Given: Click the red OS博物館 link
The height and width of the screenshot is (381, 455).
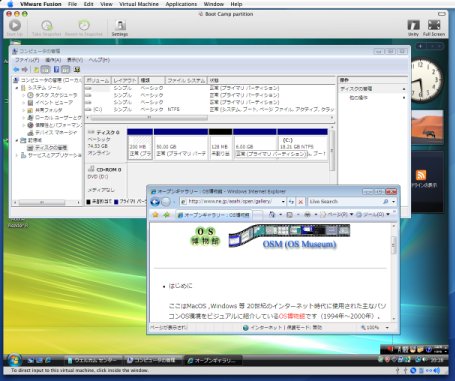Looking at the screenshot, I should [x=292, y=316].
